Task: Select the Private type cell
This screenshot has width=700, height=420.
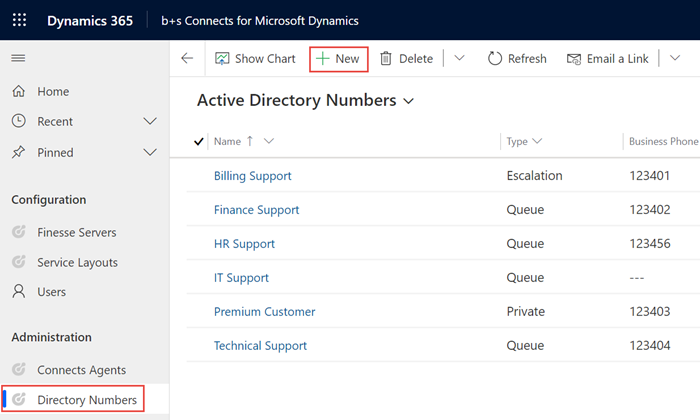Action: (525, 311)
